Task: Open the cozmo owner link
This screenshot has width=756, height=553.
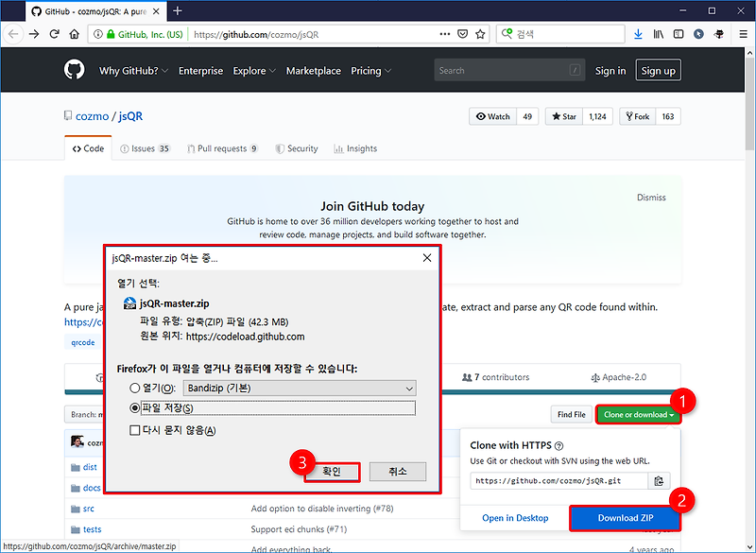Action: tap(92, 116)
